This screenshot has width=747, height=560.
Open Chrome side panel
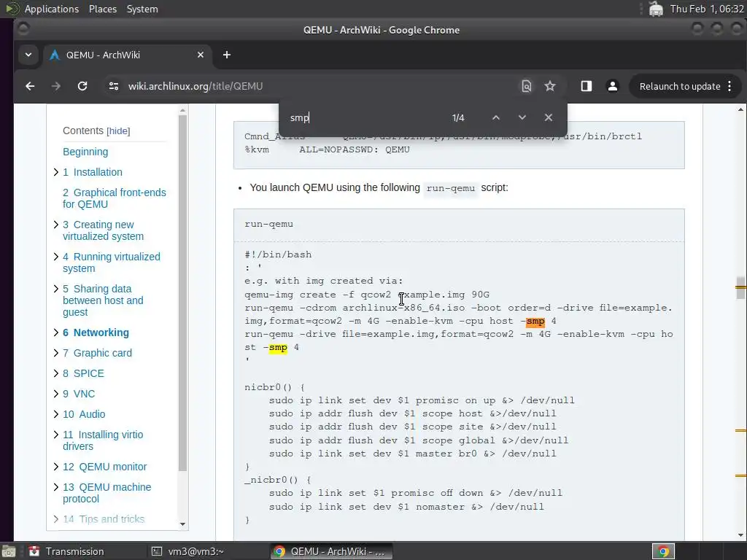(x=586, y=86)
